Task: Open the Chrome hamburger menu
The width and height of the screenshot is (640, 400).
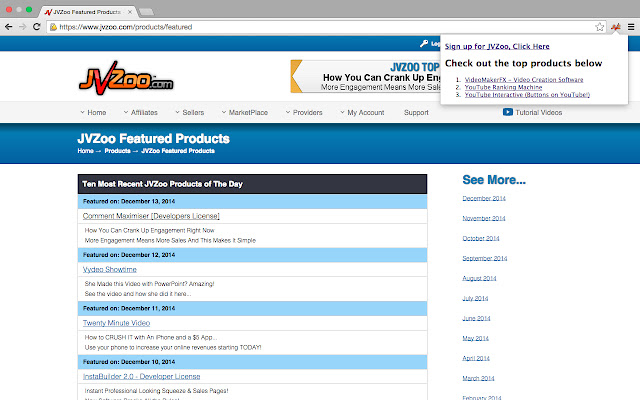Action: point(631,27)
